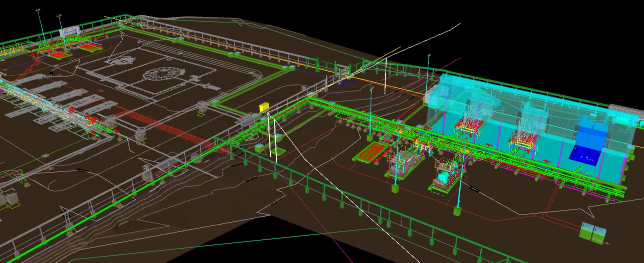Select the pair of green boxes at bottom right

592,232
